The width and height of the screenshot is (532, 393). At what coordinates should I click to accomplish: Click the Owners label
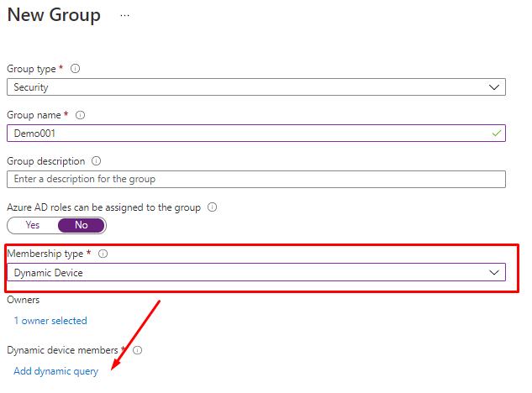[24, 299]
